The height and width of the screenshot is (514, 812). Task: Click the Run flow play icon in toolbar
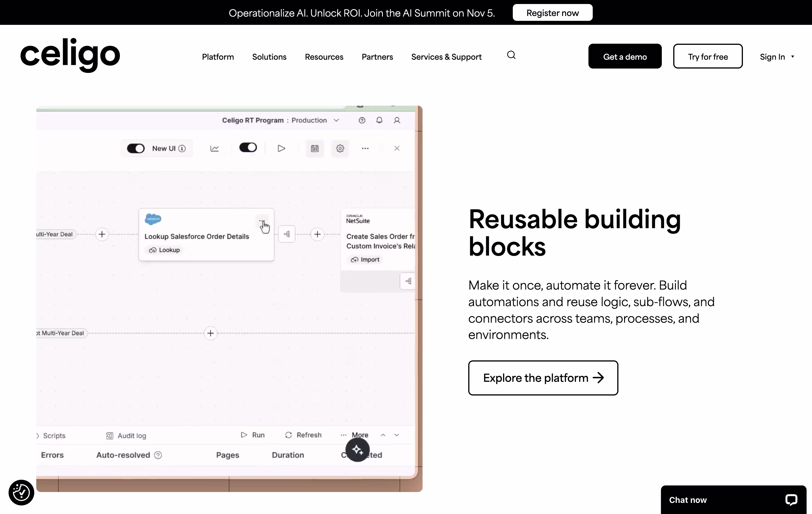[281, 148]
